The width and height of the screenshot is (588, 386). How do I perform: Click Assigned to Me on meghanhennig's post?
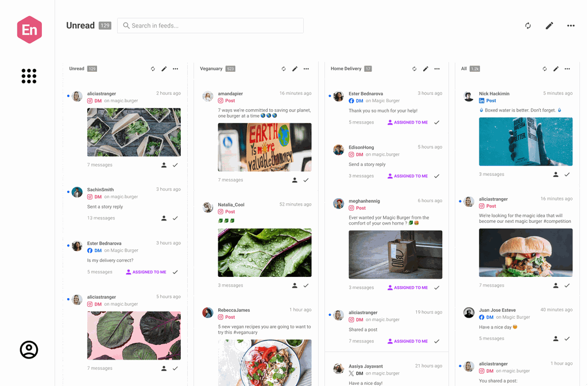click(x=408, y=288)
